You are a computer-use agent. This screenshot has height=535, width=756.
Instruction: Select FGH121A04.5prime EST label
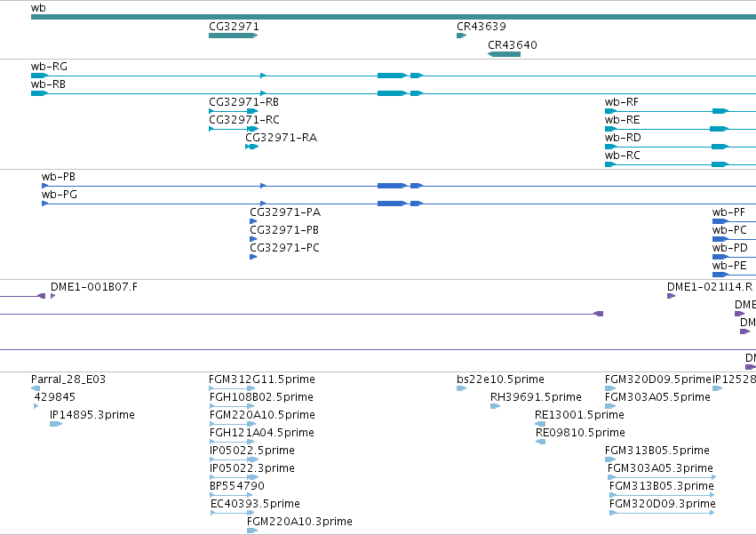pyautogui.click(x=262, y=433)
